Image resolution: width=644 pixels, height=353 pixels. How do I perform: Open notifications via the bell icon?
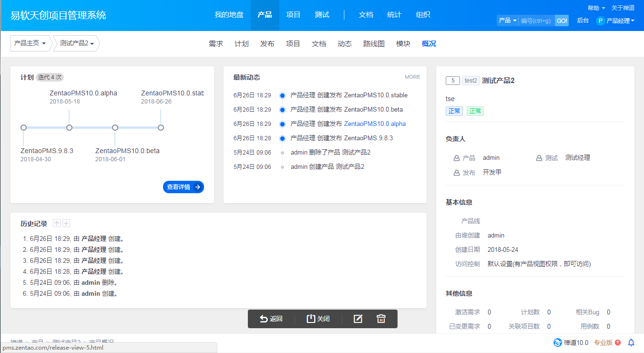631,342
